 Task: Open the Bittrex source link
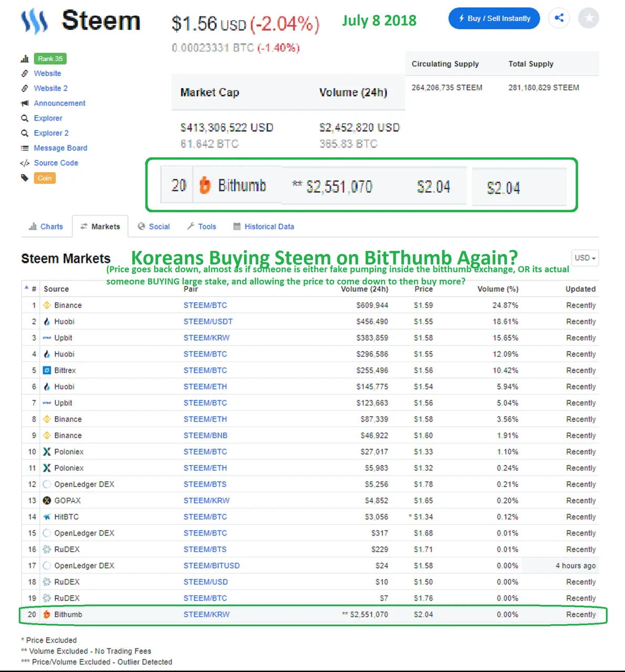click(65, 370)
